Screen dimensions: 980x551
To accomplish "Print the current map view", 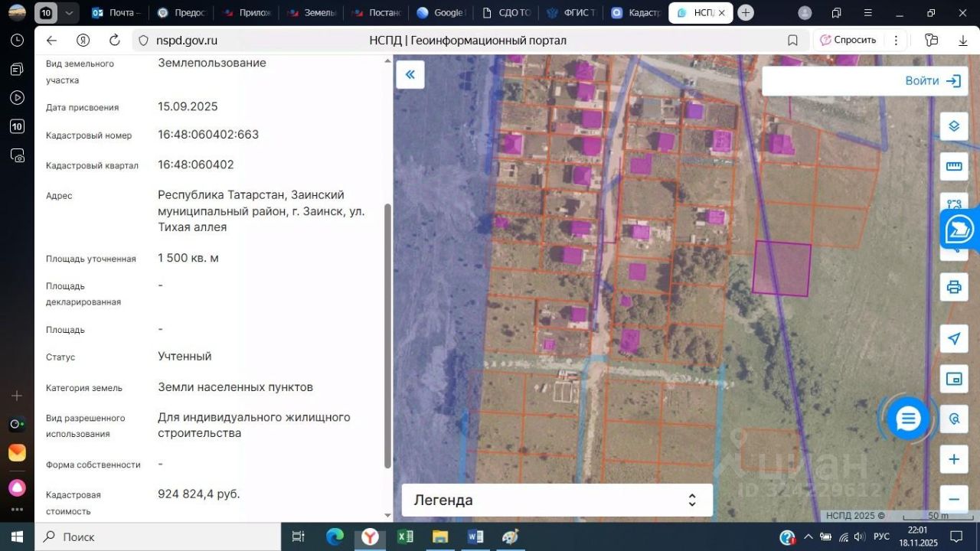I will point(954,287).
